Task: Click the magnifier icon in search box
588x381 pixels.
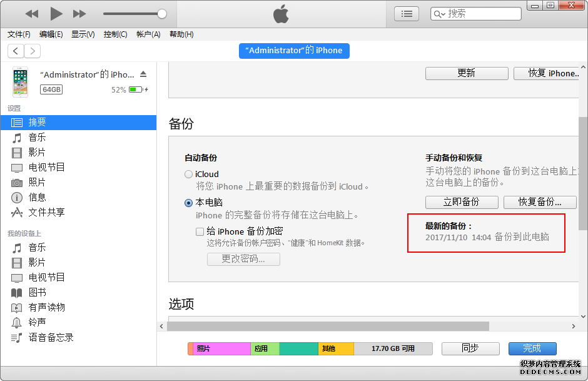Action: 439,14
